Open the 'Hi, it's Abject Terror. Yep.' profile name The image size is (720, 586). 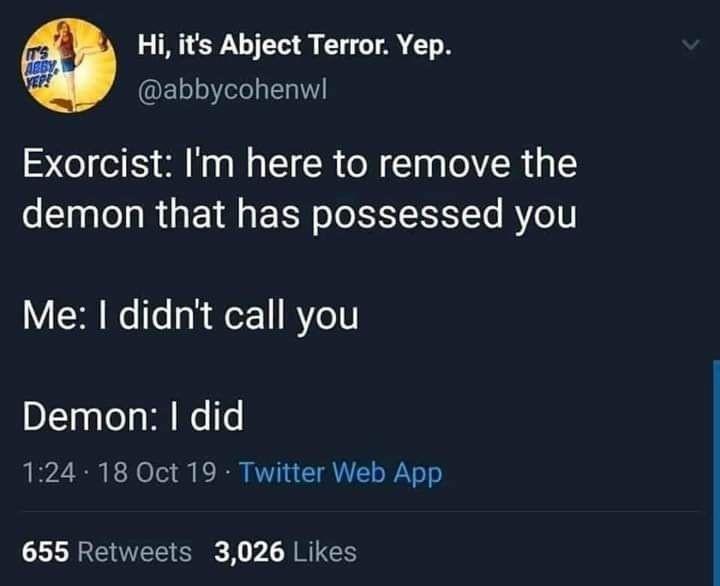[x=295, y=46]
